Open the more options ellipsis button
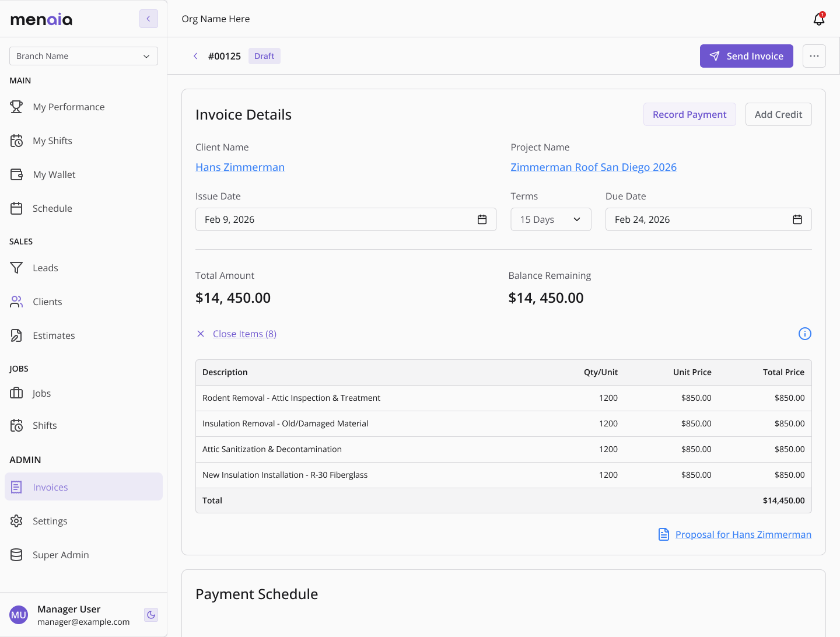 pos(814,56)
